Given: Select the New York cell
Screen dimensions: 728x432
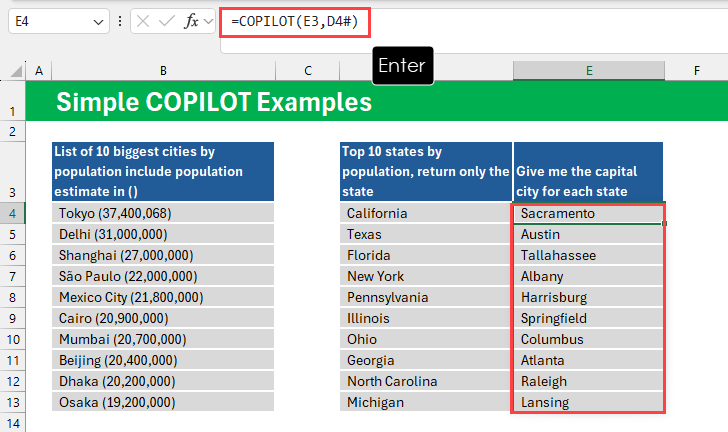Looking at the screenshot, I should (426, 276).
